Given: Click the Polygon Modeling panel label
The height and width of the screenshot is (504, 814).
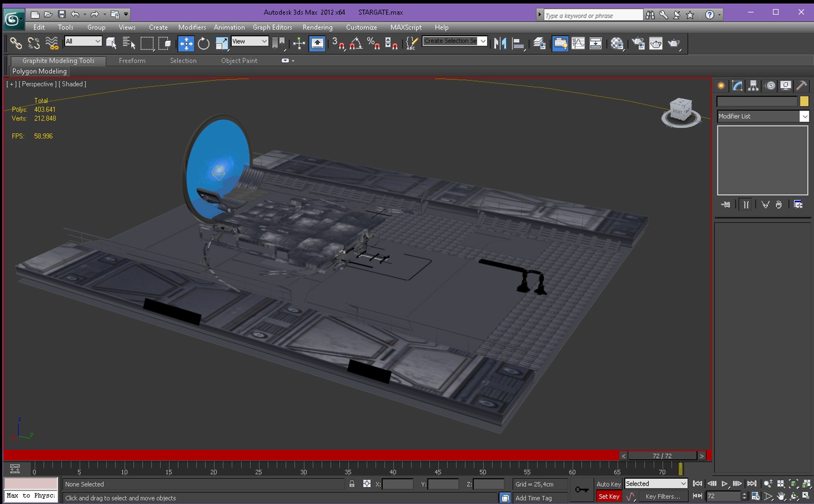Looking at the screenshot, I should pos(39,71).
